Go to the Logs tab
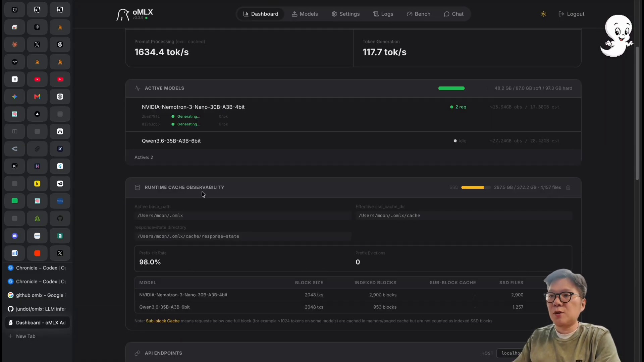644x362 pixels. click(383, 14)
